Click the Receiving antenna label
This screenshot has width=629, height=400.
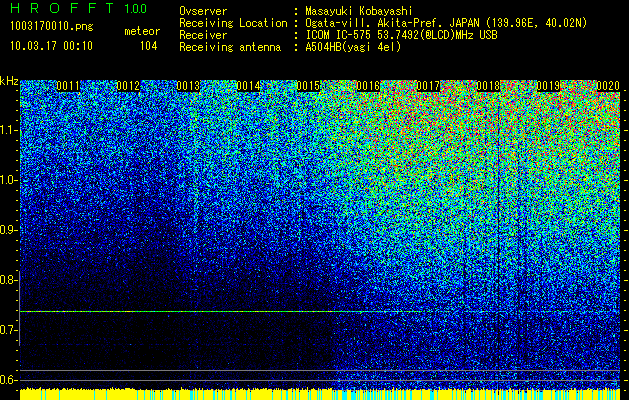(x=230, y=47)
